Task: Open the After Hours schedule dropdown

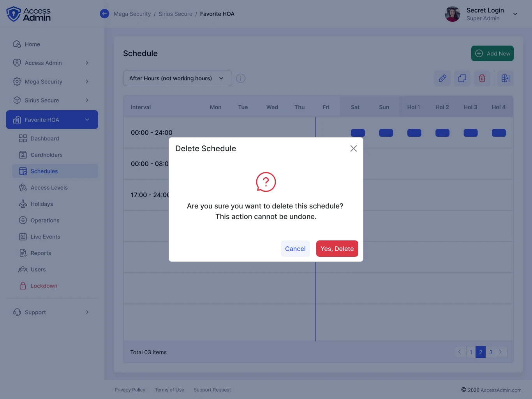Action: [x=178, y=78]
